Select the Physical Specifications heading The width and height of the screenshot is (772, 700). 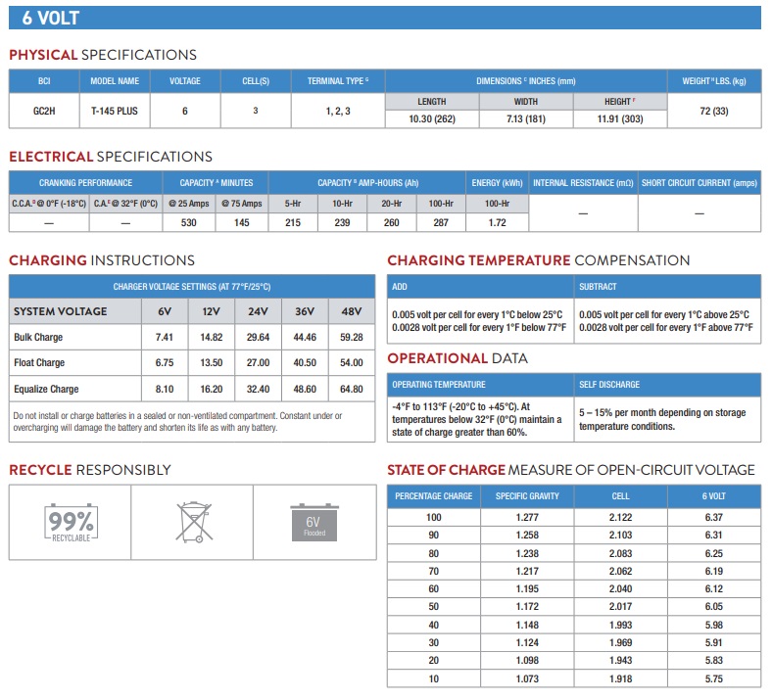103,55
